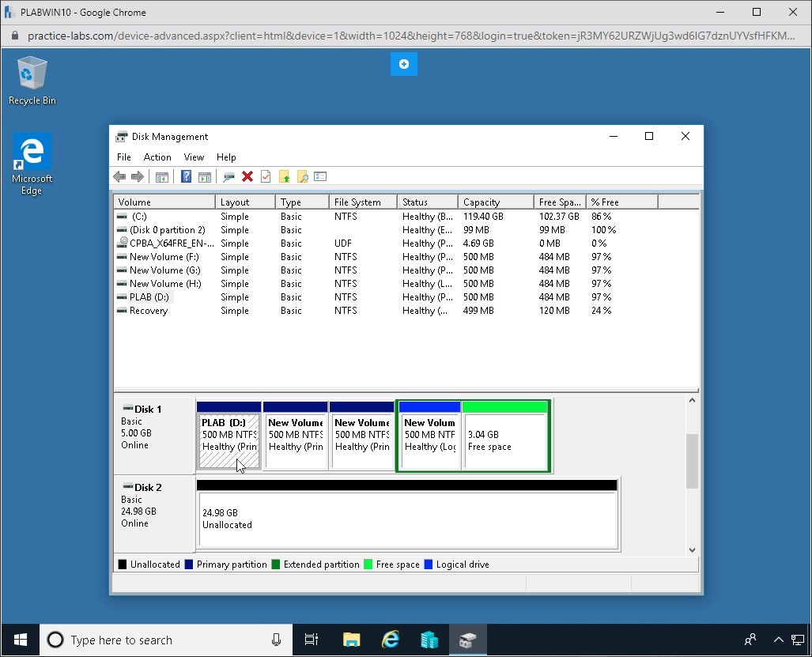This screenshot has width=812, height=657.
Task: Select PLAB (D:) partition block on Disk 1
Action: coord(228,436)
